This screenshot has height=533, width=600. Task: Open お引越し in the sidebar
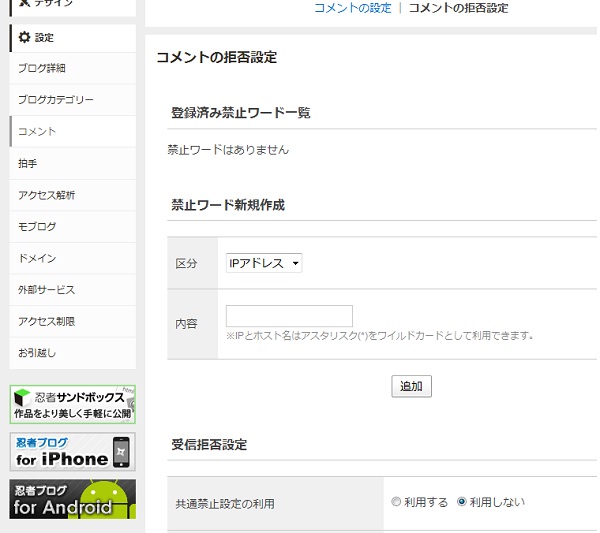click(x=73, y=353)
